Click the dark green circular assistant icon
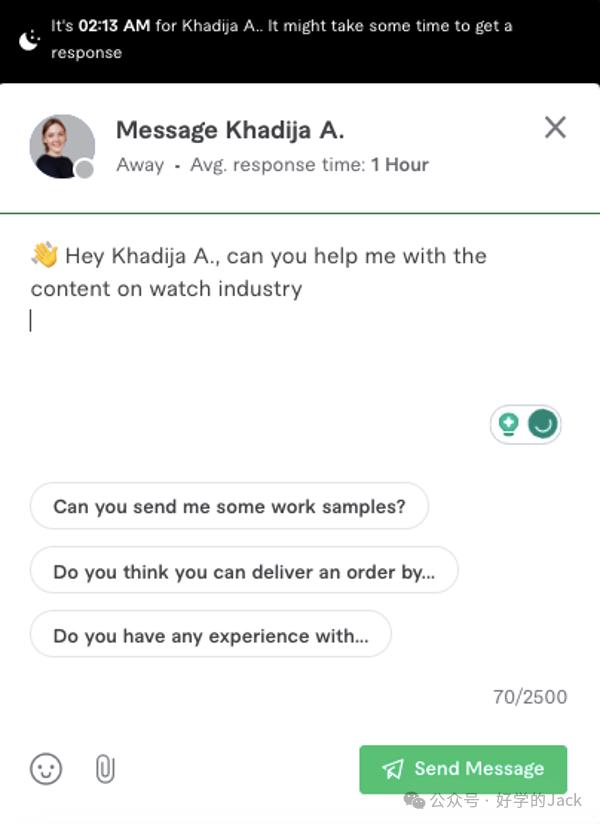This screenshot has height=824, width=600. (x=543, y=424)
